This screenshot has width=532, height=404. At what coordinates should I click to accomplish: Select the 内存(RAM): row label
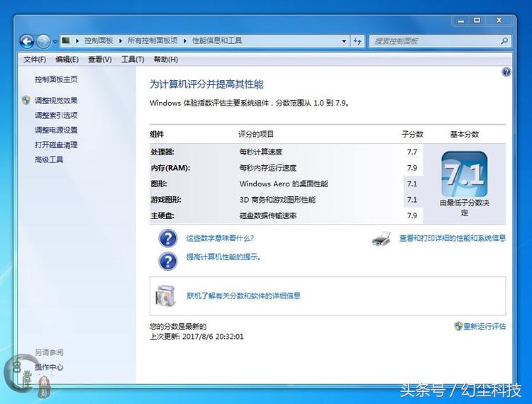coord(170,168)
